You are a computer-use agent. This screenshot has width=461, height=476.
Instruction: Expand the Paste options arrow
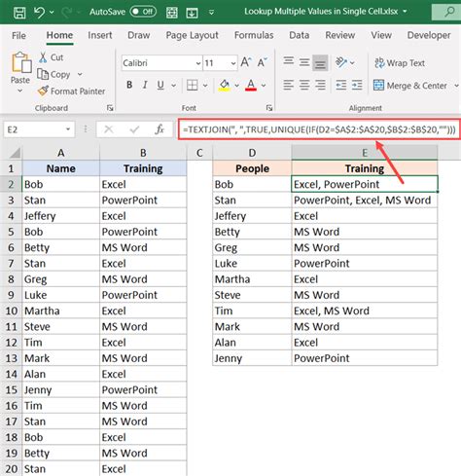pyautogui.click(x=20, y=91)
